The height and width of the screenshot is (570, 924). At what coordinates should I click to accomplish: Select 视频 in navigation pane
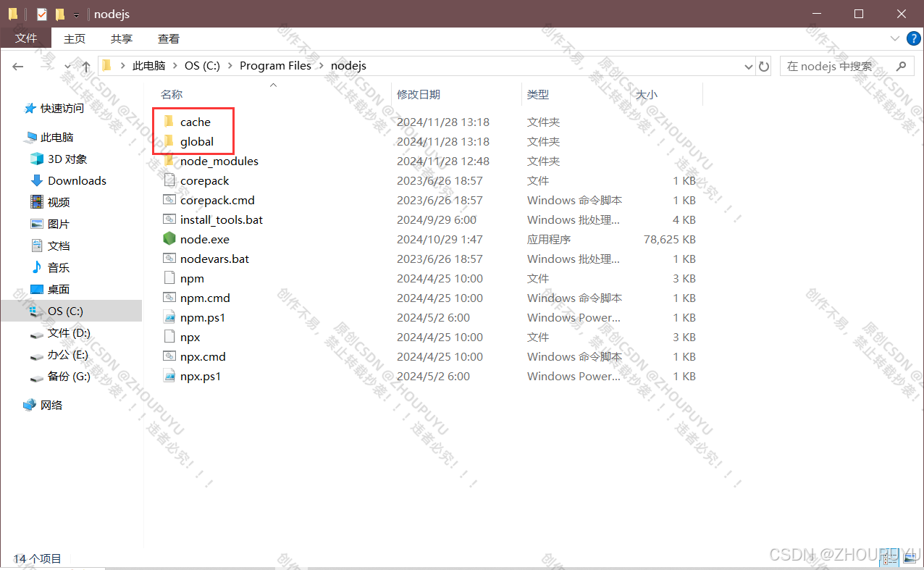point(59,202)
